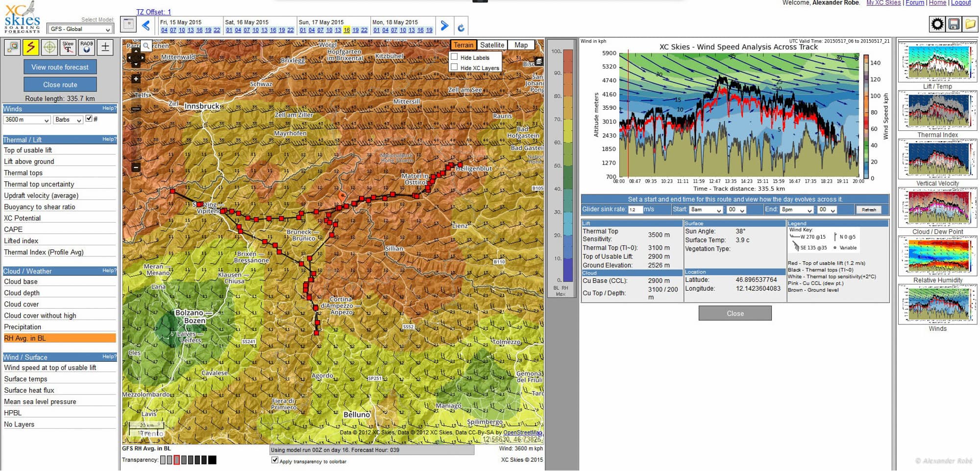Open the Start minutes dropdown
Image resolution: width=980 pixels, height=471 pixels.
click(736, 210)
